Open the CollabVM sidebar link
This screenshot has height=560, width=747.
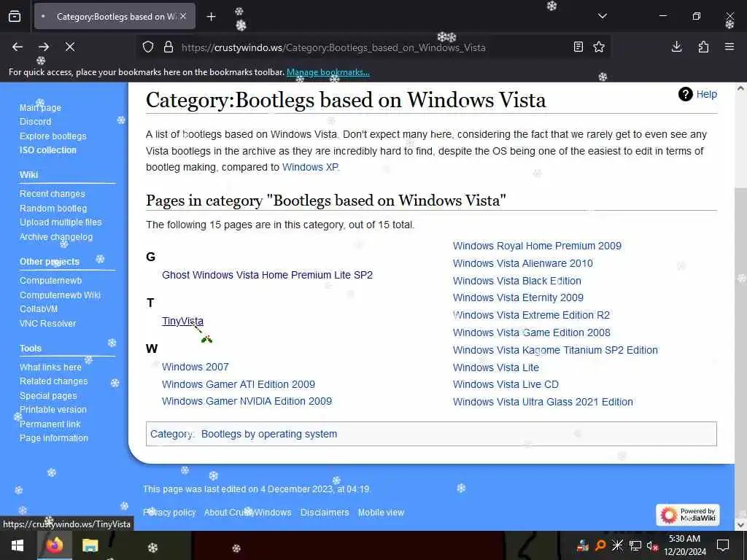[38, 309]
